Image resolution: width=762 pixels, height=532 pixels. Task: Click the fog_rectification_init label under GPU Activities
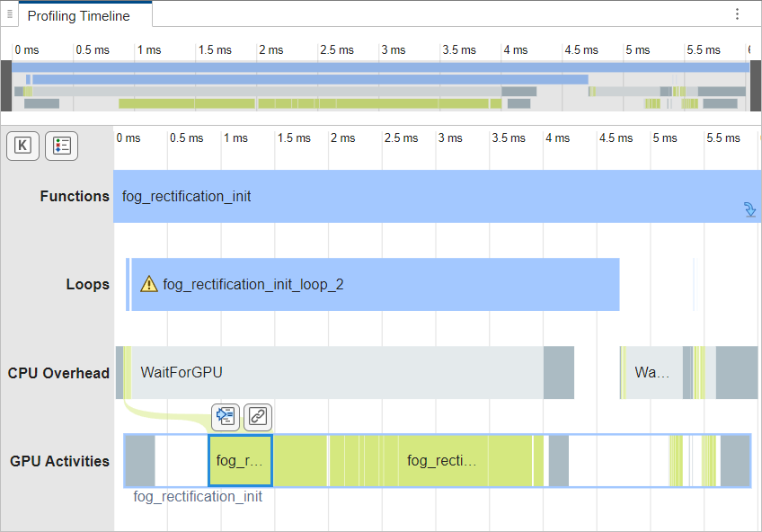click(198, 496)
